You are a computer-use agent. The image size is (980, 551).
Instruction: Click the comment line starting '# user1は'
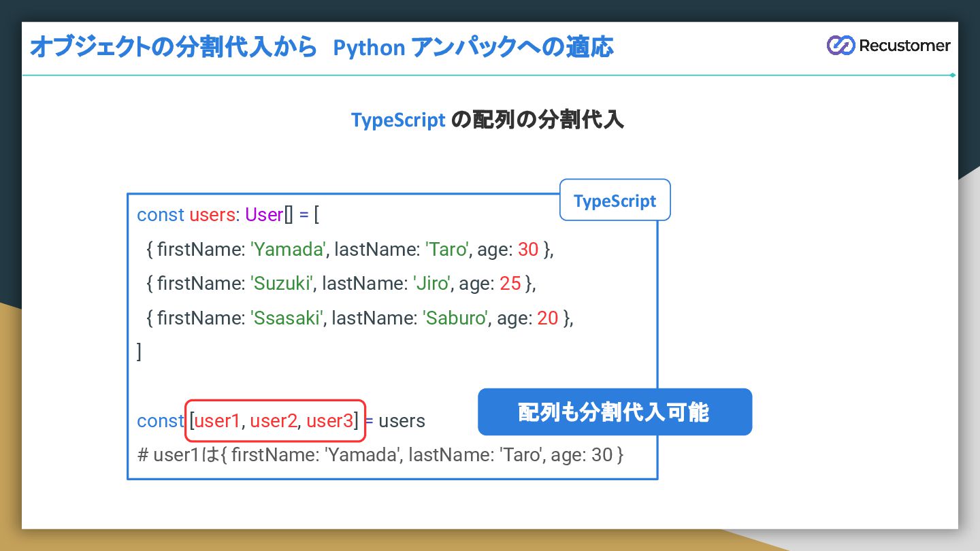point(380,454)
